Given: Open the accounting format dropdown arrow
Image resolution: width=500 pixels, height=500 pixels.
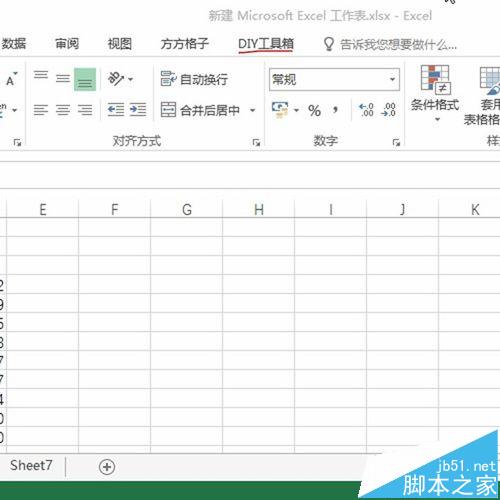Looking at the screenshot, I should 296,110.
